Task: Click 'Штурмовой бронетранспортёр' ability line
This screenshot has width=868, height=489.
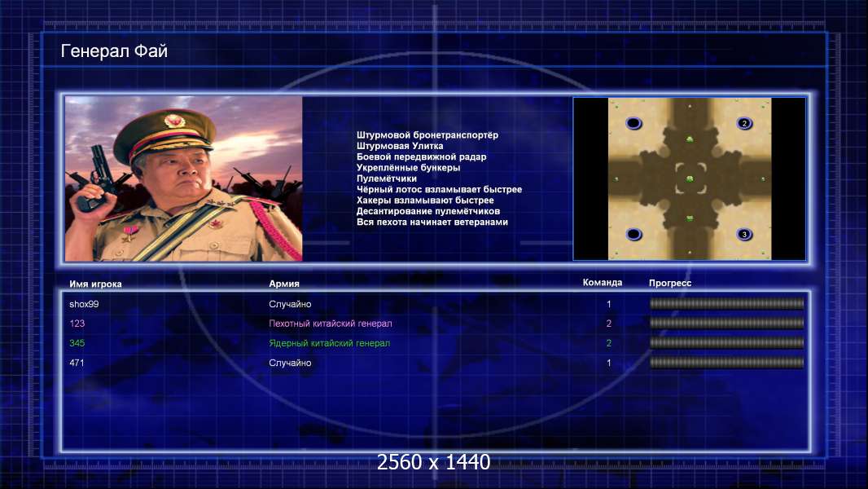Action: [x=427, y=135]
